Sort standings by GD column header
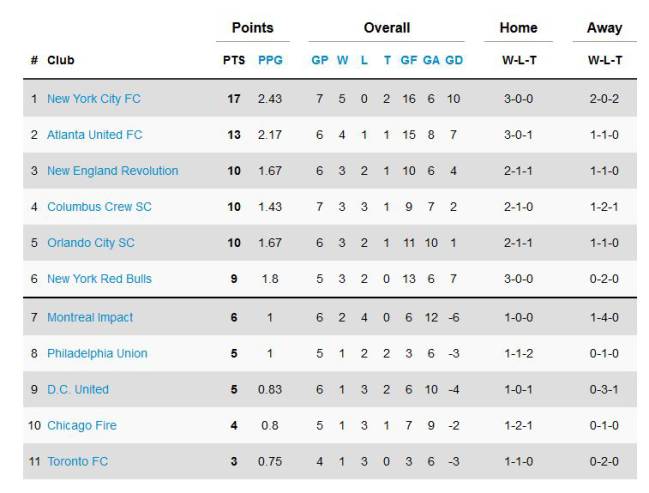The width and height of the screenshot is (649, 493). (x=454, y=60)
